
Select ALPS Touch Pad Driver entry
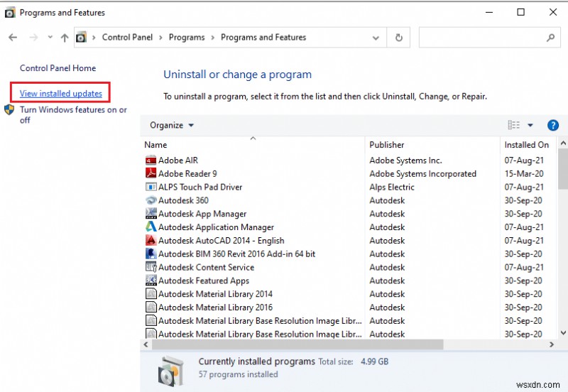click(200, 187)
